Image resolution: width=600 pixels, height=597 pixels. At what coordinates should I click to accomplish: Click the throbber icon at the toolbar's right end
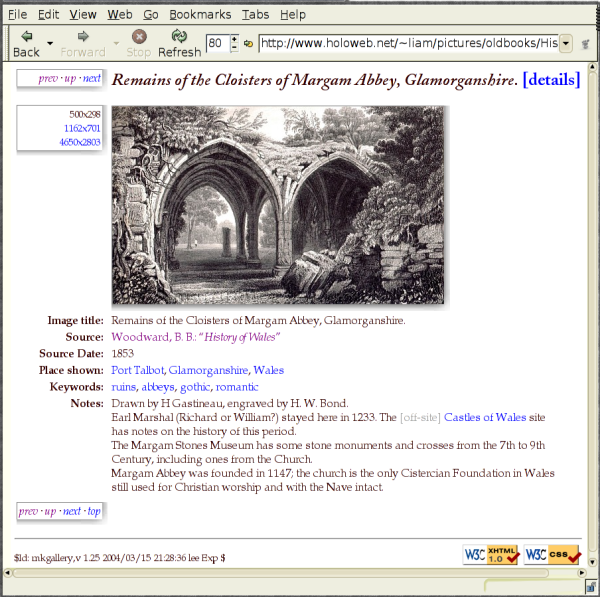pos(584,44)
